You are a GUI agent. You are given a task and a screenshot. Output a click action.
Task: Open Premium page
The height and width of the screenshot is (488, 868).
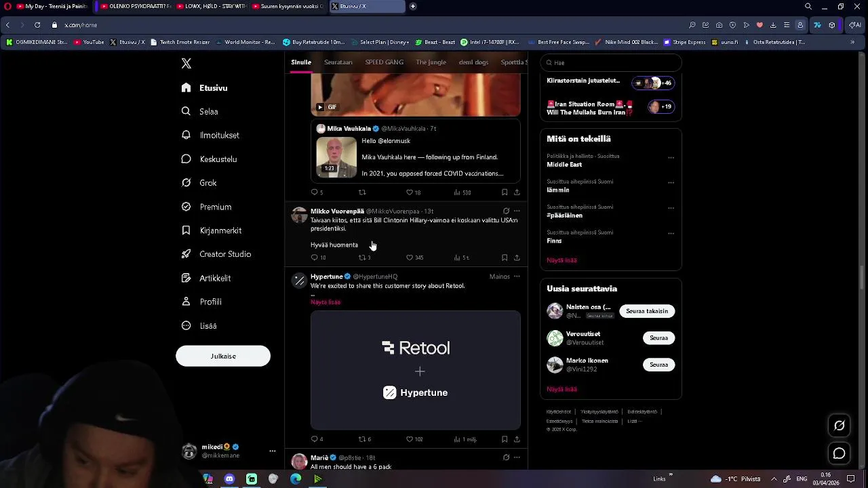pos(206,207)
